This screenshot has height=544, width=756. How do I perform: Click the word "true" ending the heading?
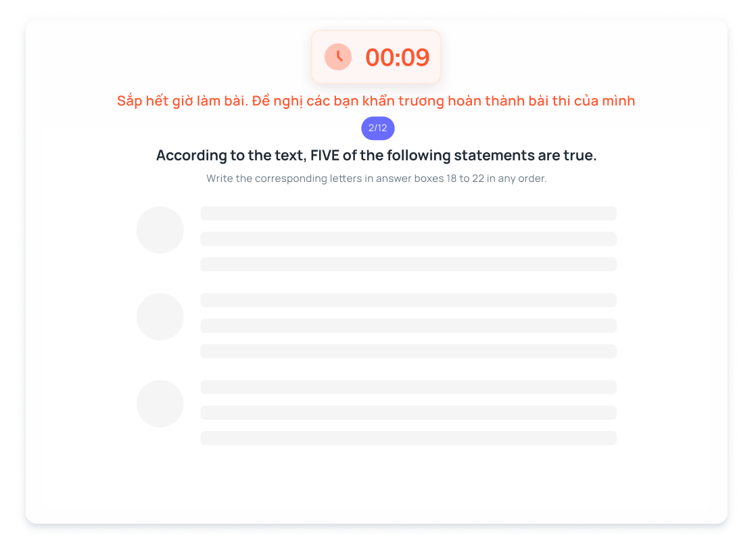coord(578,155)
